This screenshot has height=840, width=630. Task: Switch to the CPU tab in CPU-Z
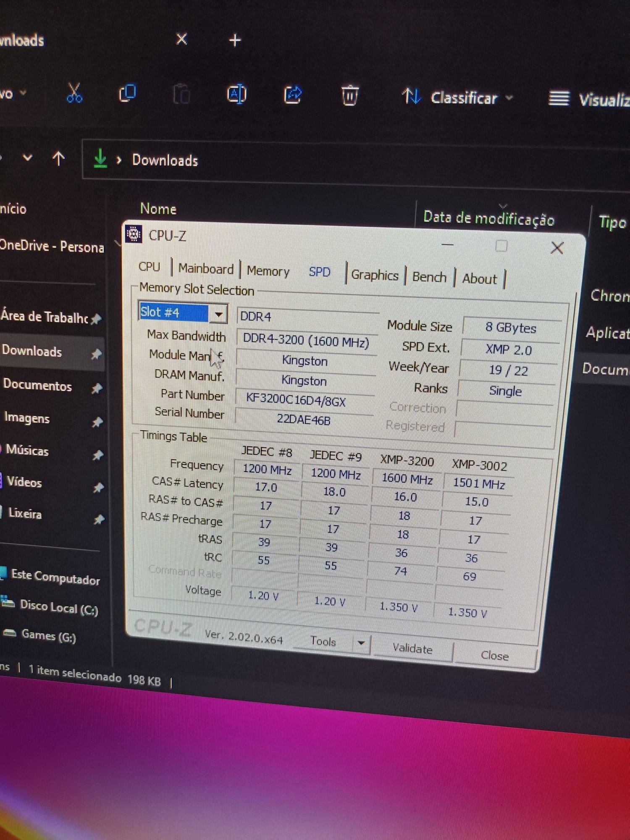pyautogui.click(x=150, y=267)
